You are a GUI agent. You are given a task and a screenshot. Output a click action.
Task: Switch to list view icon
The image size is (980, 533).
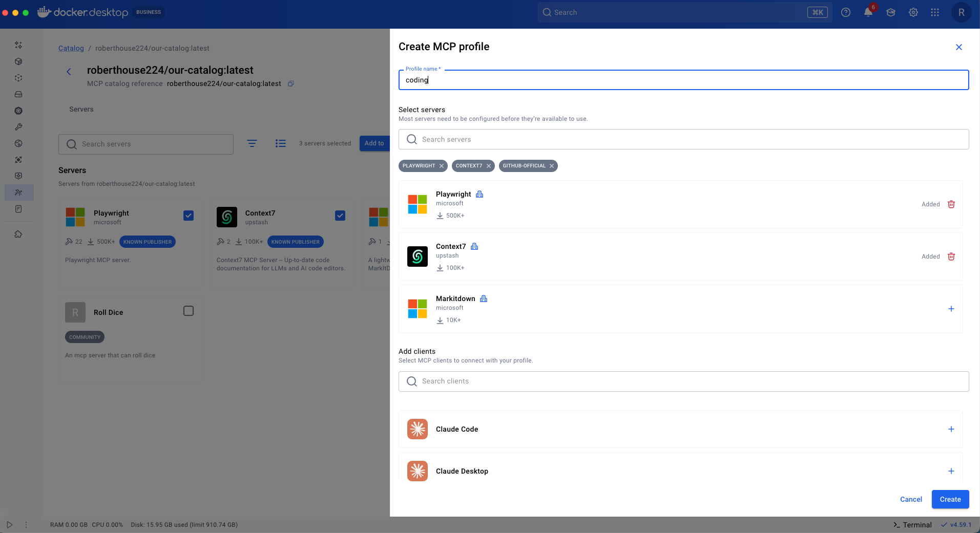tap(280, 143)
